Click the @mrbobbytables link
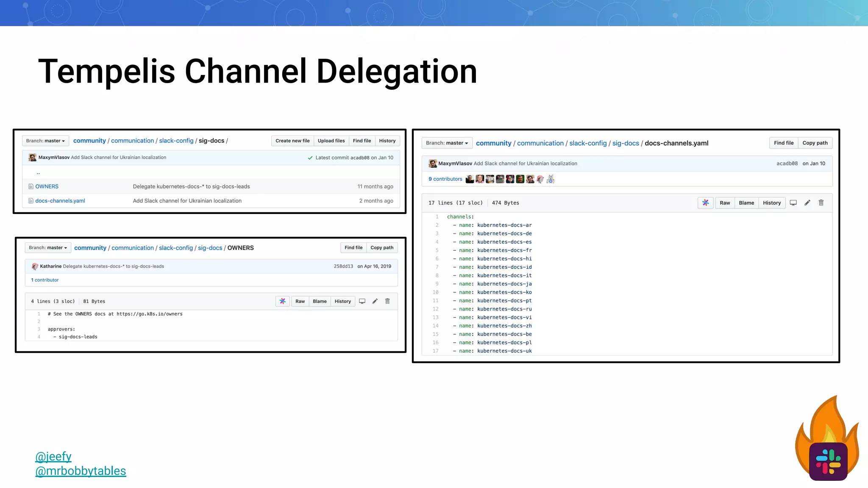The width and height of the screenshot is (868, 488). pyautogui.click(x=81, y=471)
